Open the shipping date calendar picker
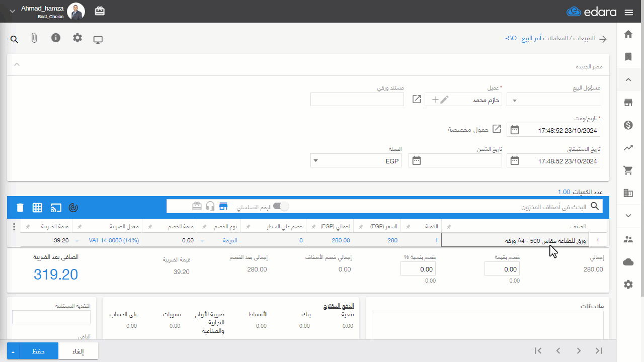Viewport: 644px width, 362px height. coord(417,161)
